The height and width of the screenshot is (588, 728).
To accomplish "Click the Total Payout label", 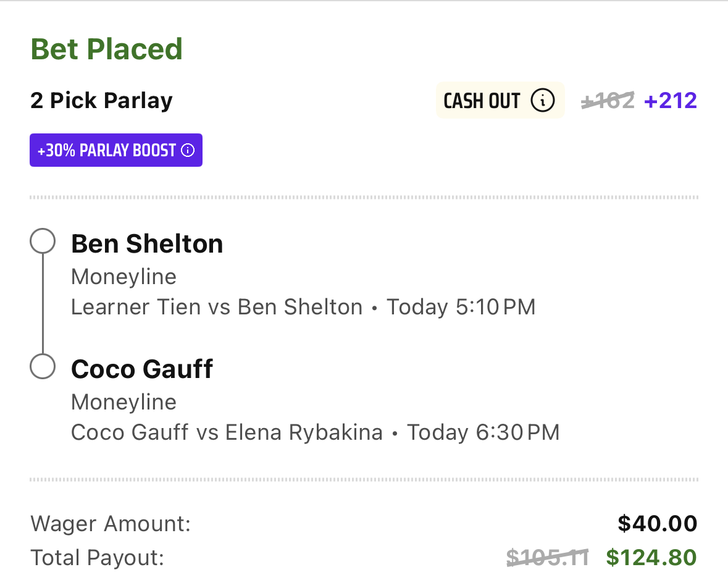I will pyautogui.click(x=98, y=557).
